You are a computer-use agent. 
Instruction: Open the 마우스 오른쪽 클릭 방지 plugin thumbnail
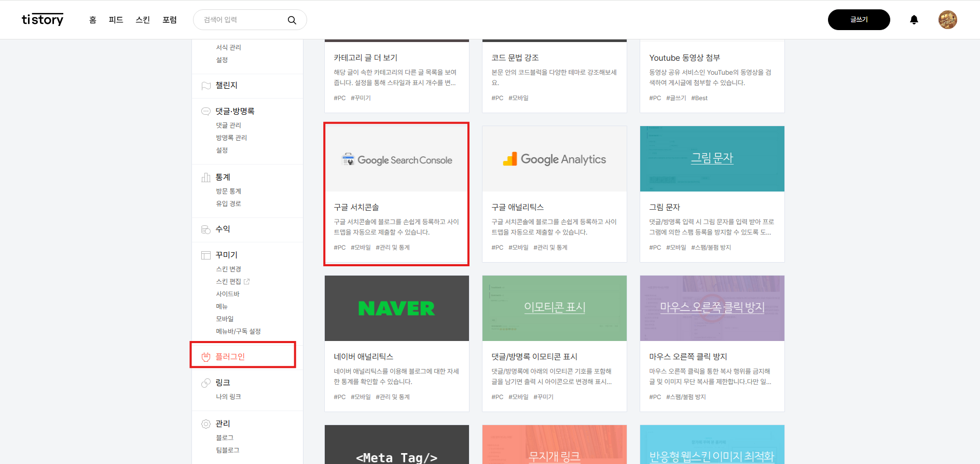712,308
